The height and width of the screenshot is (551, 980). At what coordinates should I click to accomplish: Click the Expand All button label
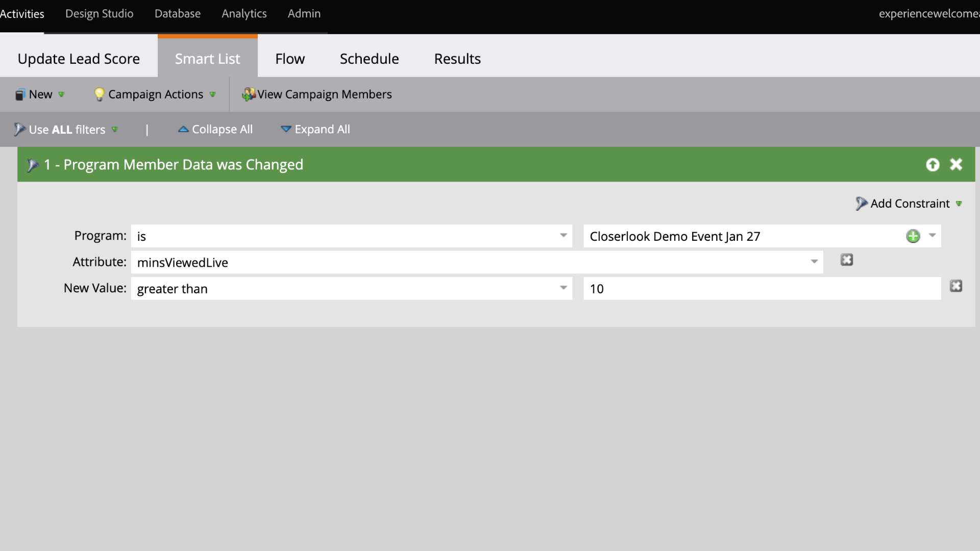click(323, 130)
